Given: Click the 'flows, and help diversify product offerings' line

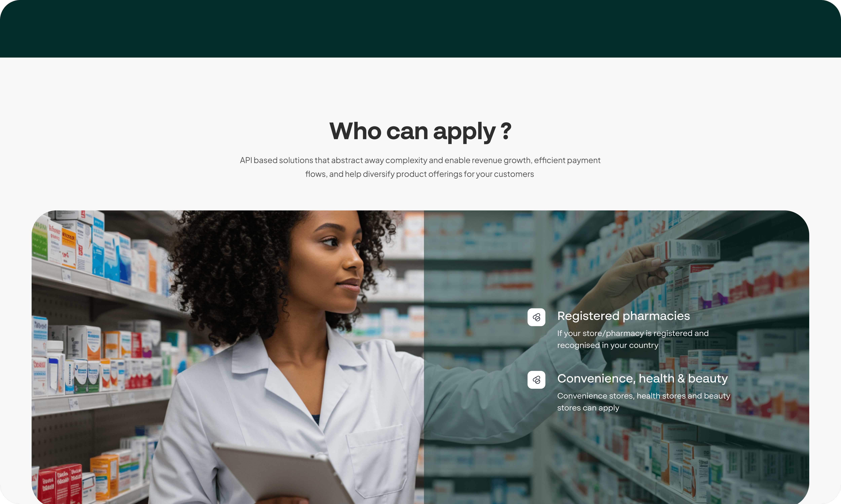Looking at the screenshot, I should click(x=419, y=174).
